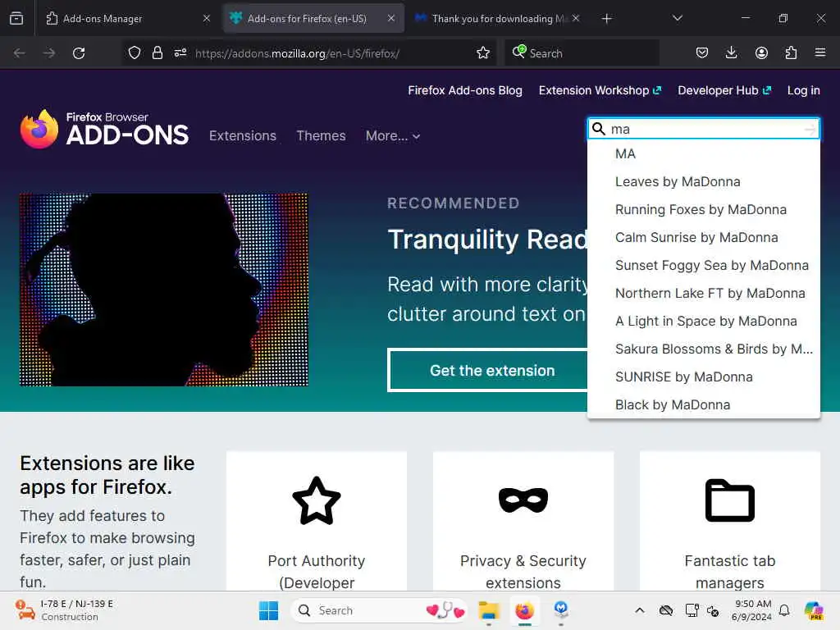Screen dimensions: 840x630
Task: Click the Windows taskbar Search box
Action: [x=379, y=610]
